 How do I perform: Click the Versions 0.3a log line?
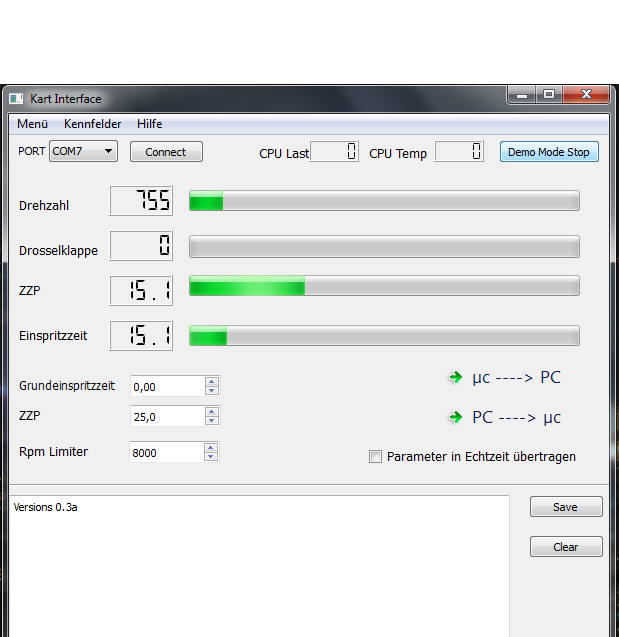(45, 507)
